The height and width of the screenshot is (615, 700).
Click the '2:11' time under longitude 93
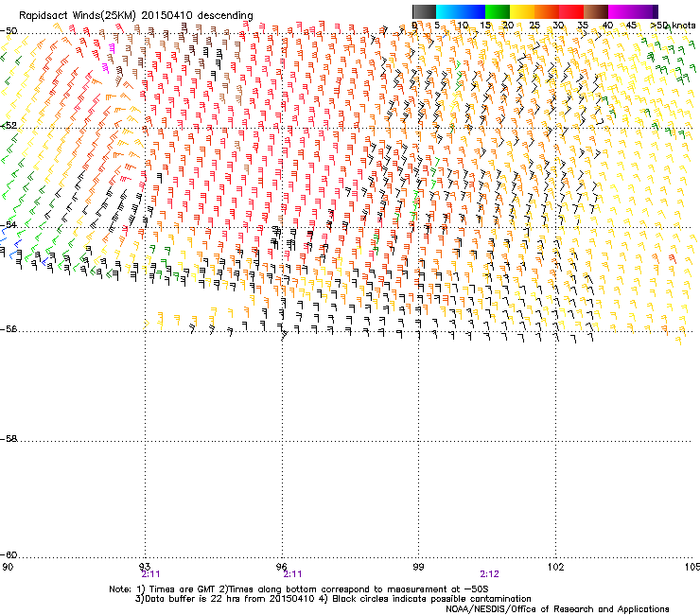(x=150, y=574)
